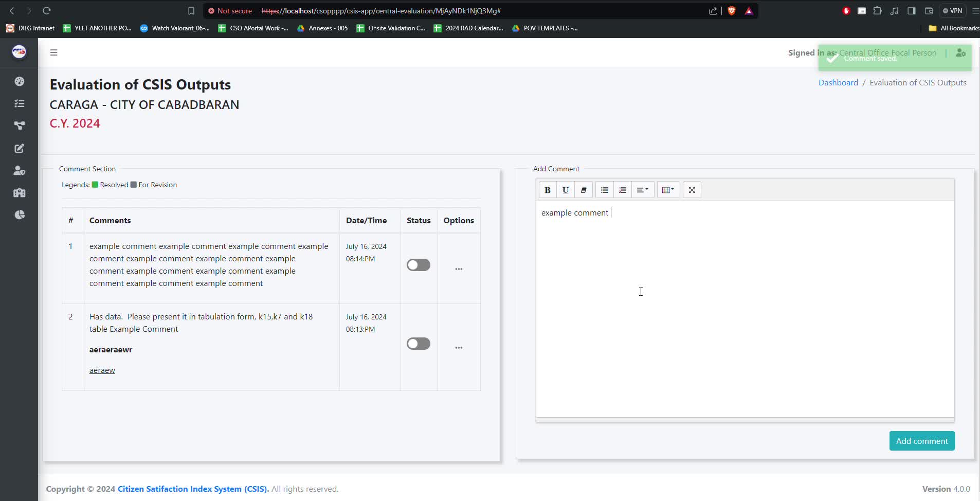The width and height of the screenshot is (980, 501).
Task: Expand editor to full screen
Action: click(692, 190)
